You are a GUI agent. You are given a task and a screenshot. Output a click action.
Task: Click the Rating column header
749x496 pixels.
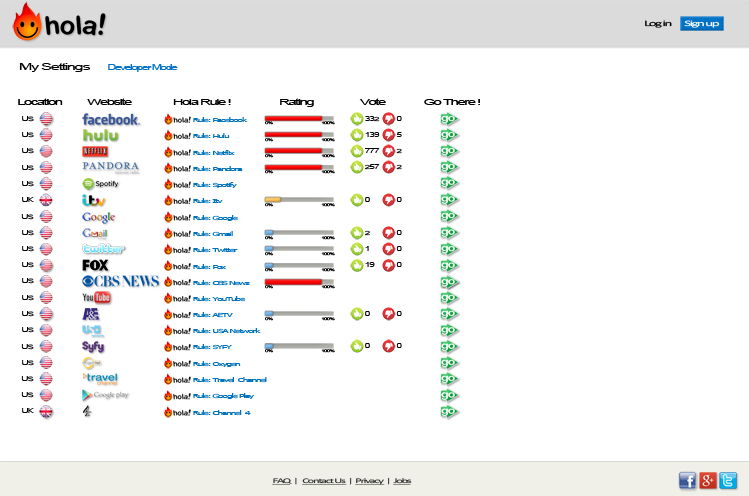[297, 102]
